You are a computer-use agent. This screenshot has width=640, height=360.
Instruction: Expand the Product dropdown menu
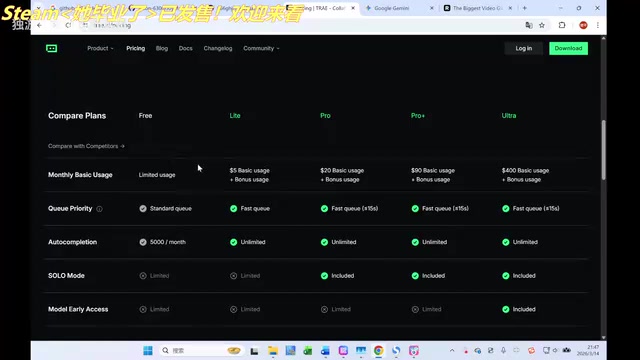pyautogui.click(x=100, y=48)
